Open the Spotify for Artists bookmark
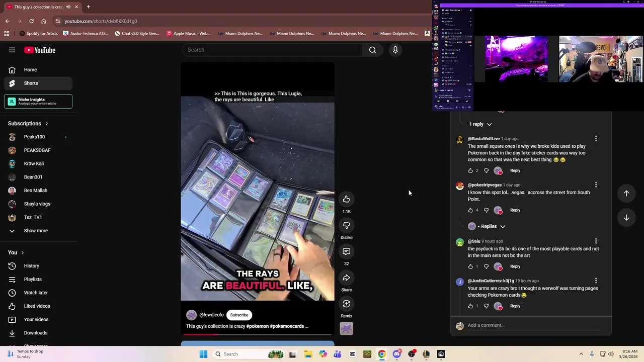 pyautogui.click(x=38, y=34)
